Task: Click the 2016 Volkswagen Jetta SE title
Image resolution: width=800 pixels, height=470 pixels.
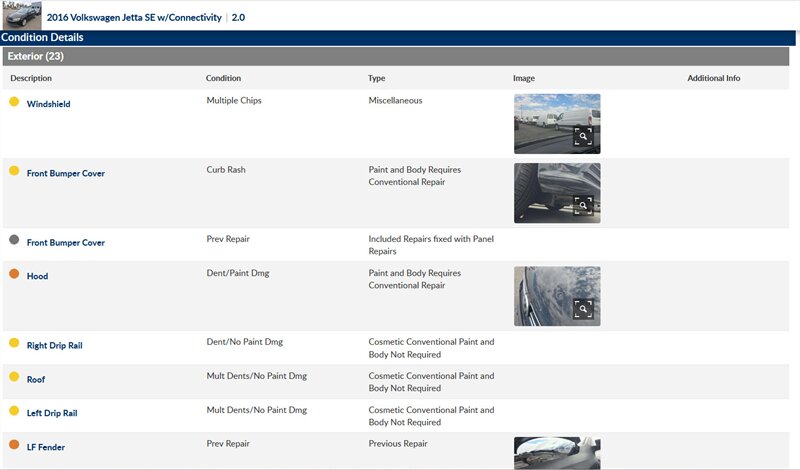Action: tap(133, 17)
